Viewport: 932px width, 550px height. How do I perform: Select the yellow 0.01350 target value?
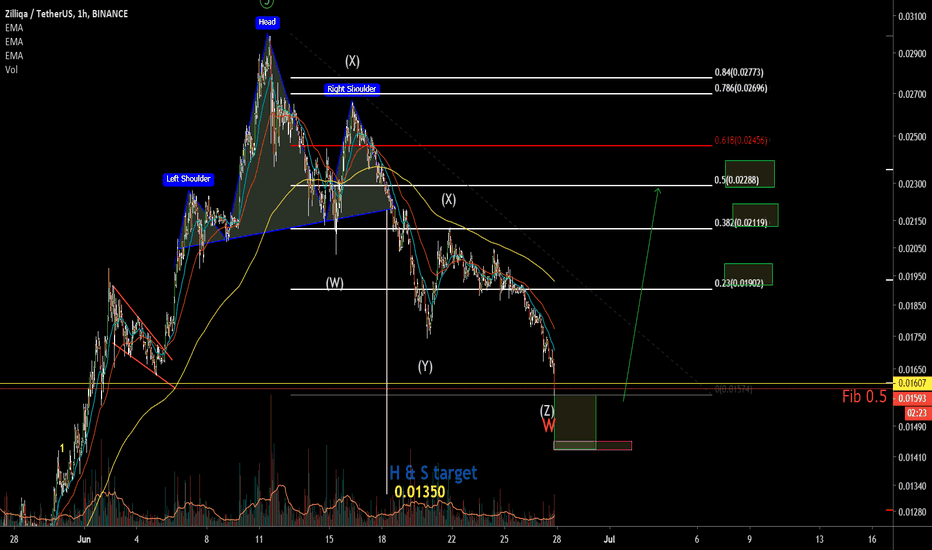420,492
